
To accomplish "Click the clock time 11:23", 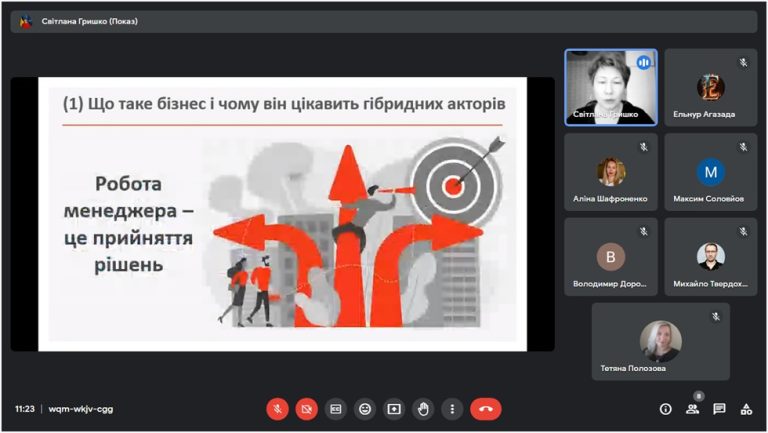I will [x=24, y=409].
